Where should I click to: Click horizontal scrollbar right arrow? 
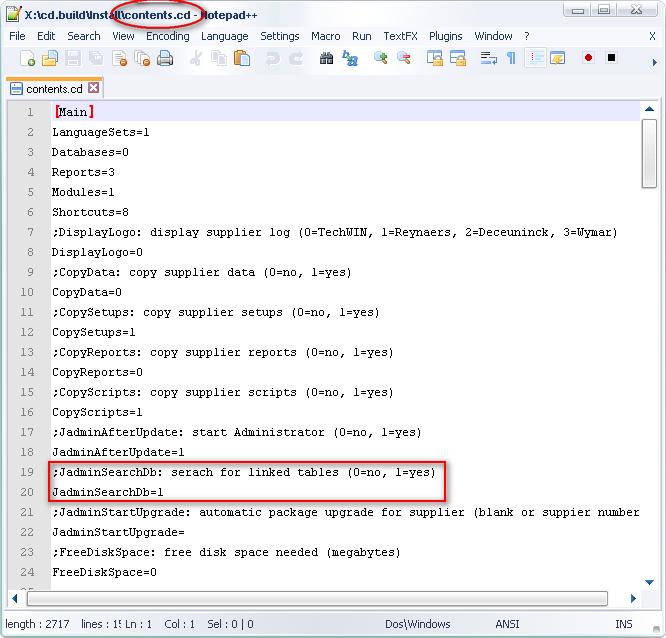tap(633, 598)
